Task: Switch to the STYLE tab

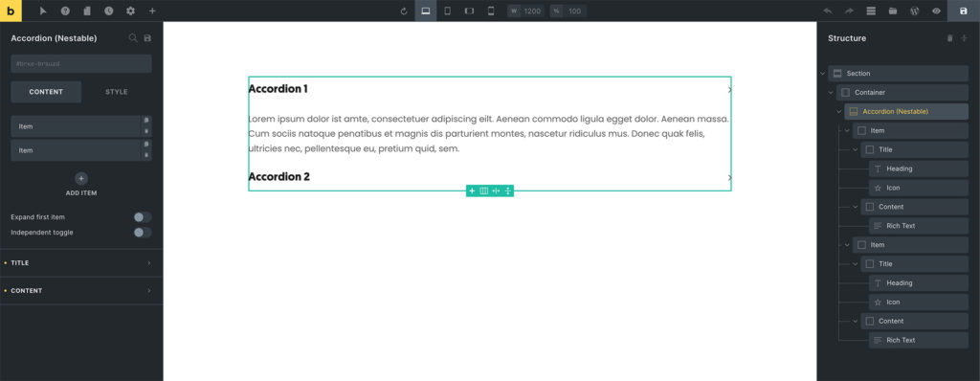Action: click(116, 92)
